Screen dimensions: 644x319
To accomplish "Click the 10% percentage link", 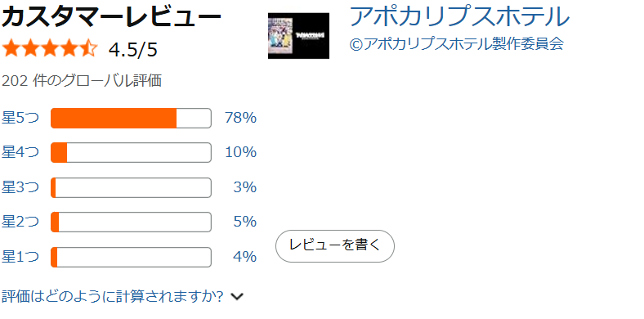I will pyautogui.click(x=240, y=152).
